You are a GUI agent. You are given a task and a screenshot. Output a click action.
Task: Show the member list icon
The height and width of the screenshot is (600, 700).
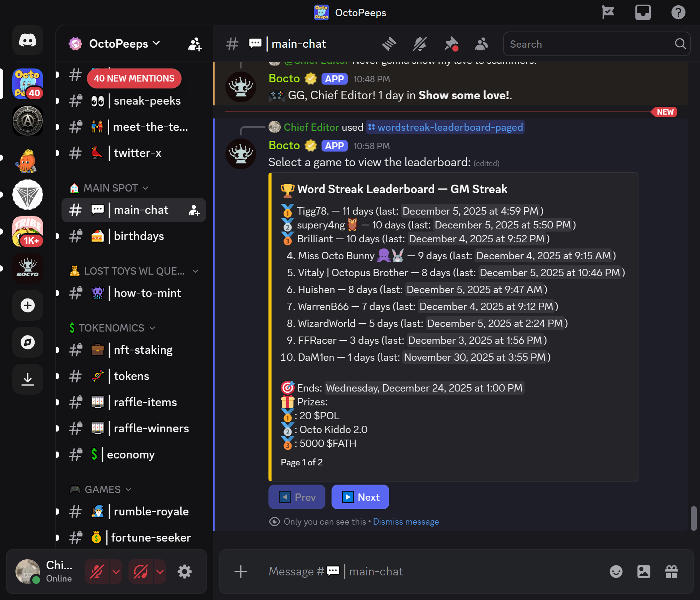click(x=481, y=44)
